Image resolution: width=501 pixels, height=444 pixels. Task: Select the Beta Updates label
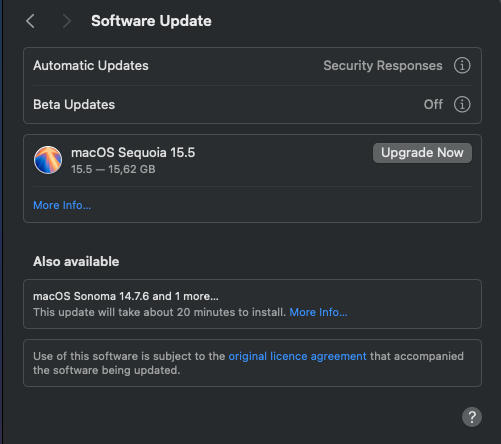[74, 105]
